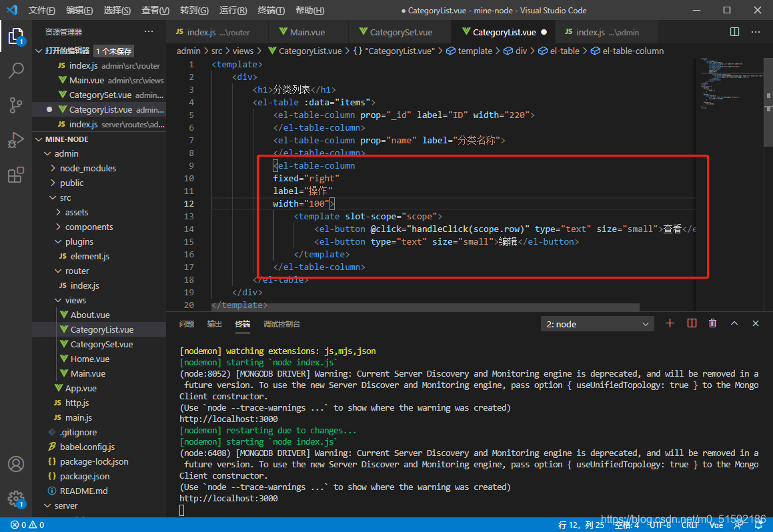The height and width of the screenshot is (532, 773).
Task: Open Home.vue in the file explorer
Action: (x=90, y=359)
